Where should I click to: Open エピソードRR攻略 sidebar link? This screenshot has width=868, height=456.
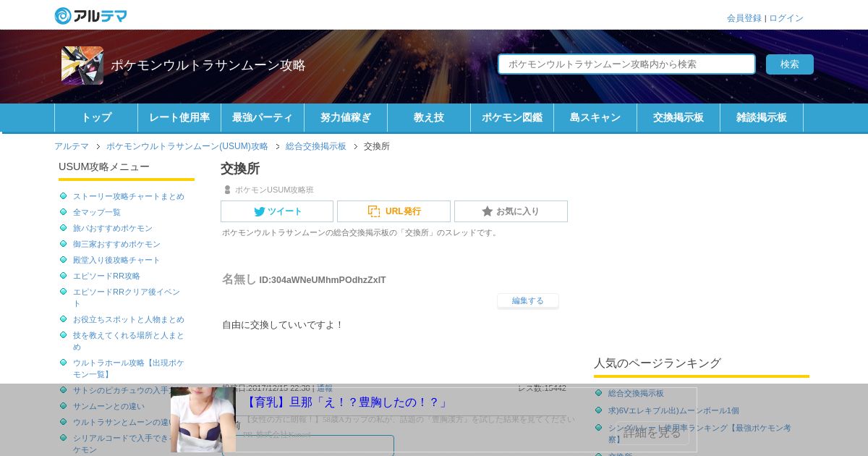click(106, 276)
